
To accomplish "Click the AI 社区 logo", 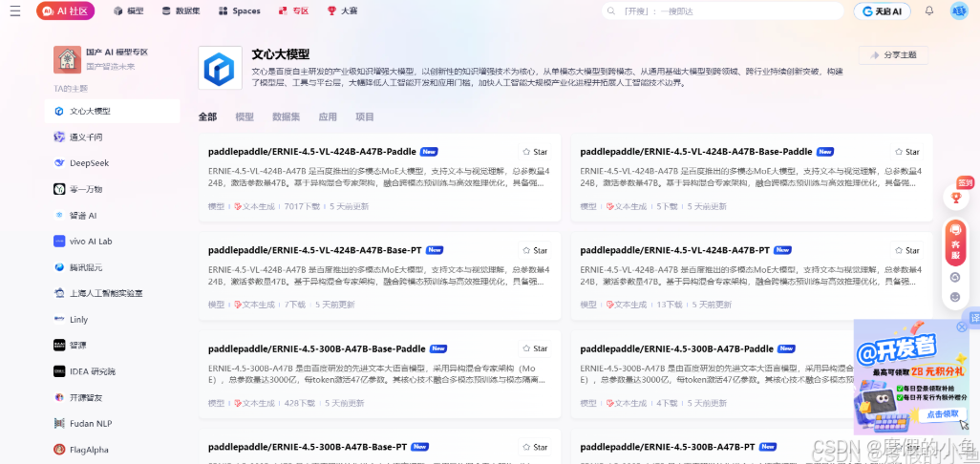I will point(66,11).
